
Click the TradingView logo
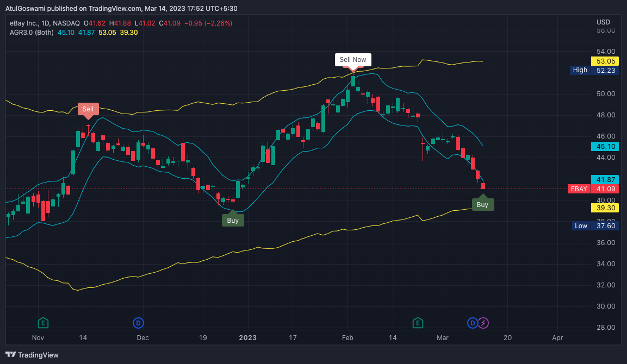32,355
